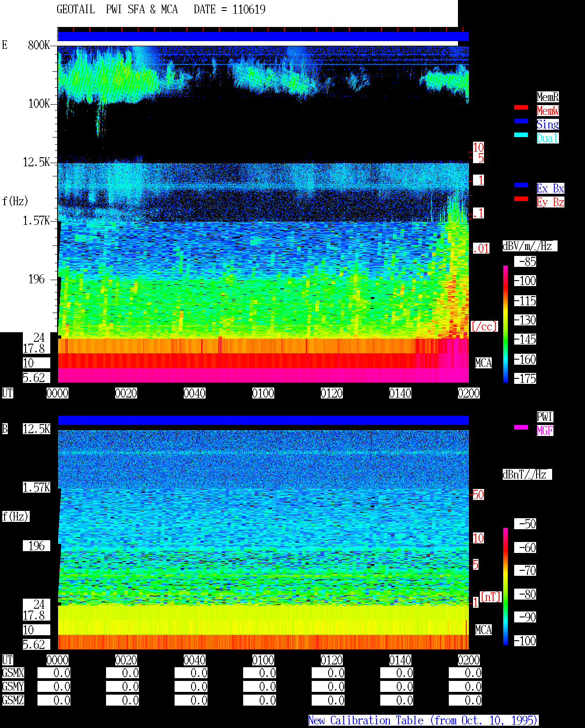585x728 pixels.
Task: Click the magenta MGF legend swatch
Action: pyautogui.click(x=521, y=427)
